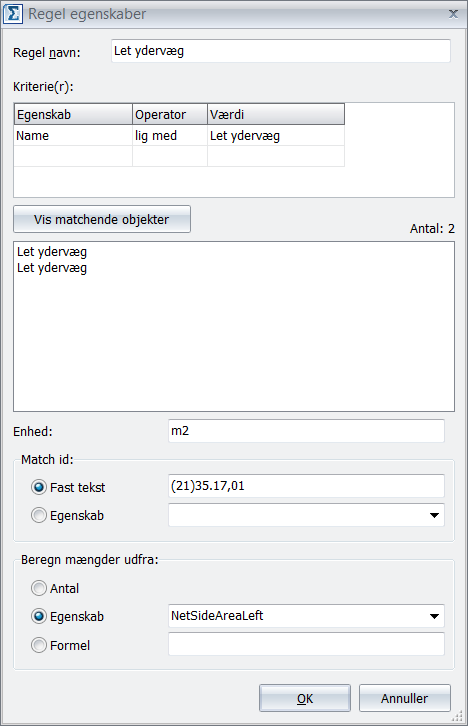Image resolution: width=468 pixels, height=726 pixels.
Task: Click the Operator column header
Action: [x=170, y=114]
